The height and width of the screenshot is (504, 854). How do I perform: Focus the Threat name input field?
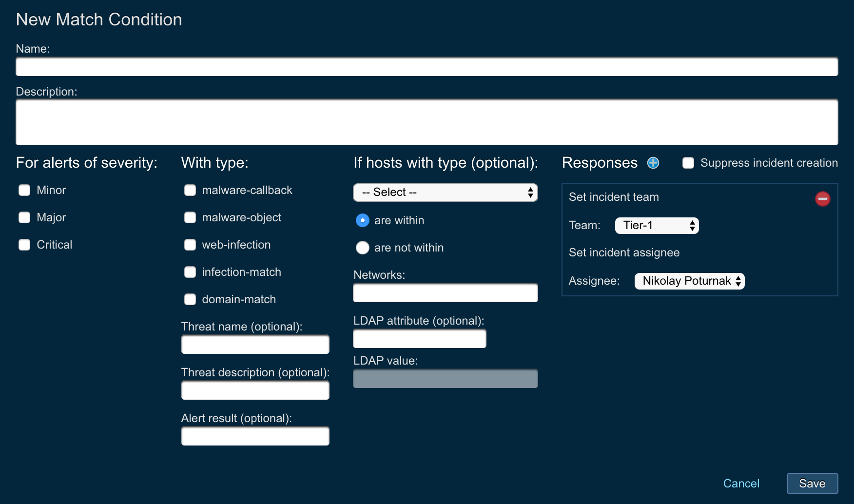click(x=255, y=345)
